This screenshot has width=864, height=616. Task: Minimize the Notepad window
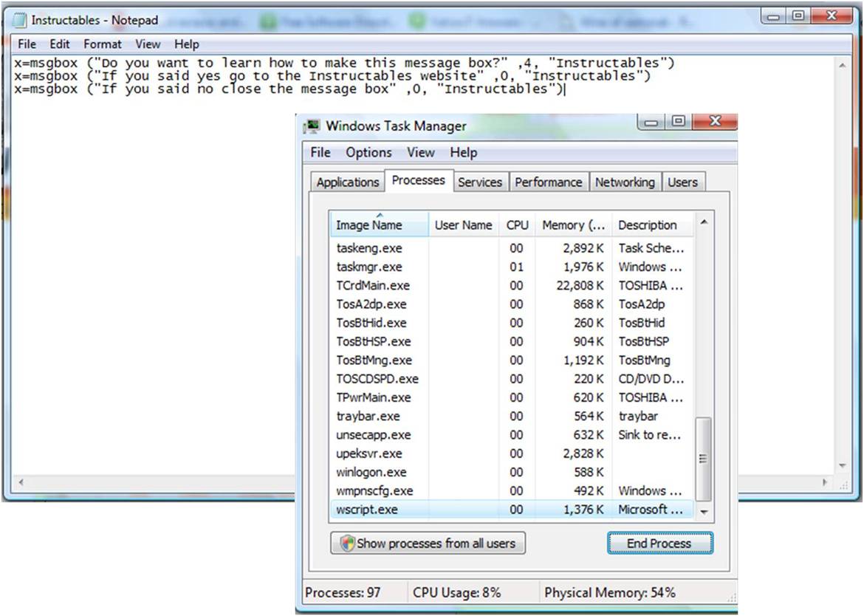point(775,16)
